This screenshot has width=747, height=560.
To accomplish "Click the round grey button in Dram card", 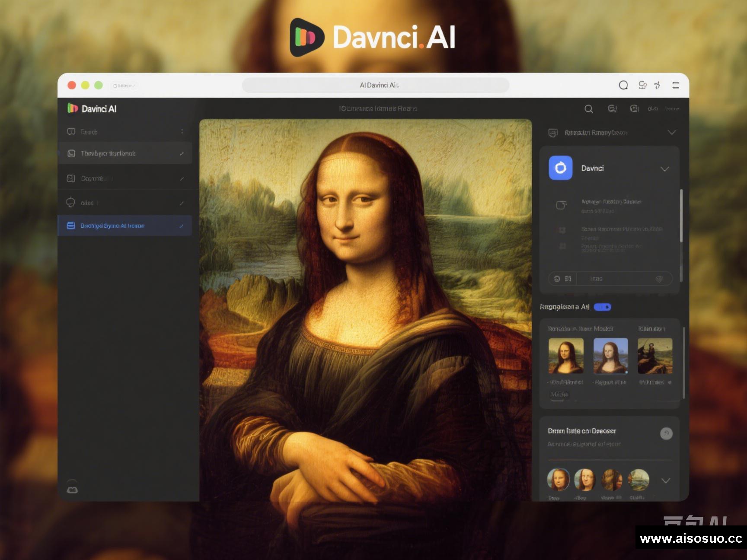I will pos(666,433).
